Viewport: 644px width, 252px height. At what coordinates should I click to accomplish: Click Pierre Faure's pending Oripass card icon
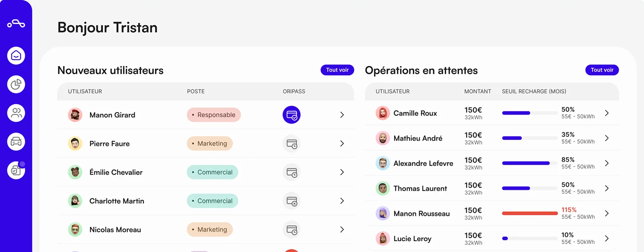[x=291, y=144]
